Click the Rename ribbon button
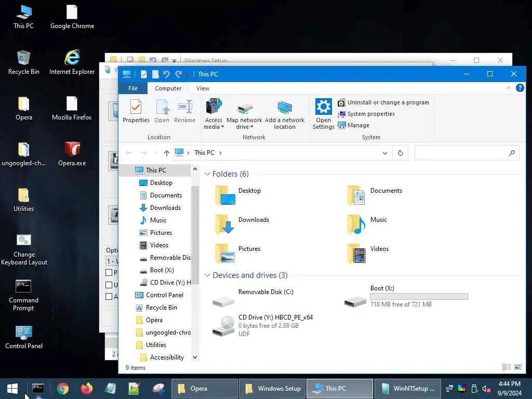 pyautogui.click(x=184, y=111)
